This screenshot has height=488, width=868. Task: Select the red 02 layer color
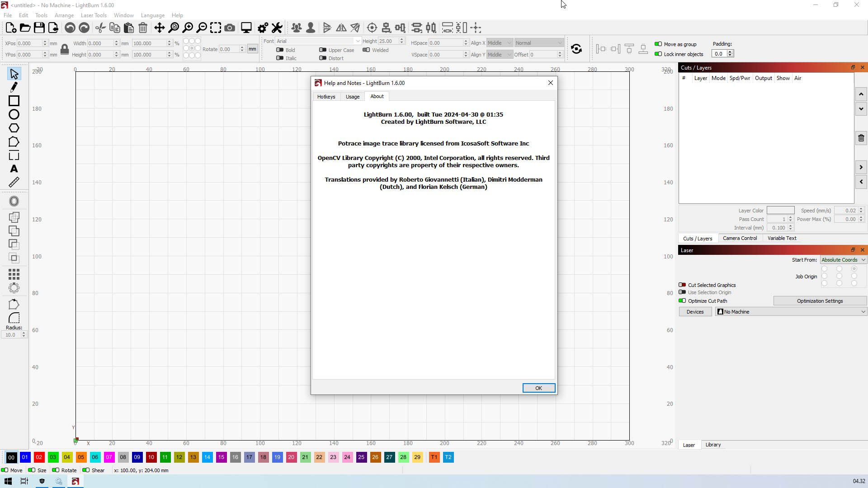click(x=39, y=457)
